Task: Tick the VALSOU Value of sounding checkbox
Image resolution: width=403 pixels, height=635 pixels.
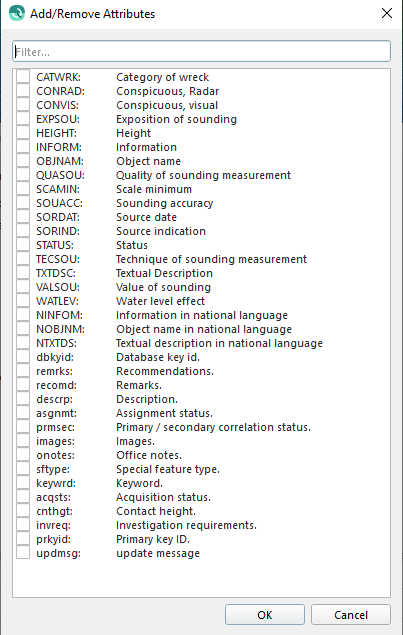Action: pyautogui.click(x=23, y=287)
